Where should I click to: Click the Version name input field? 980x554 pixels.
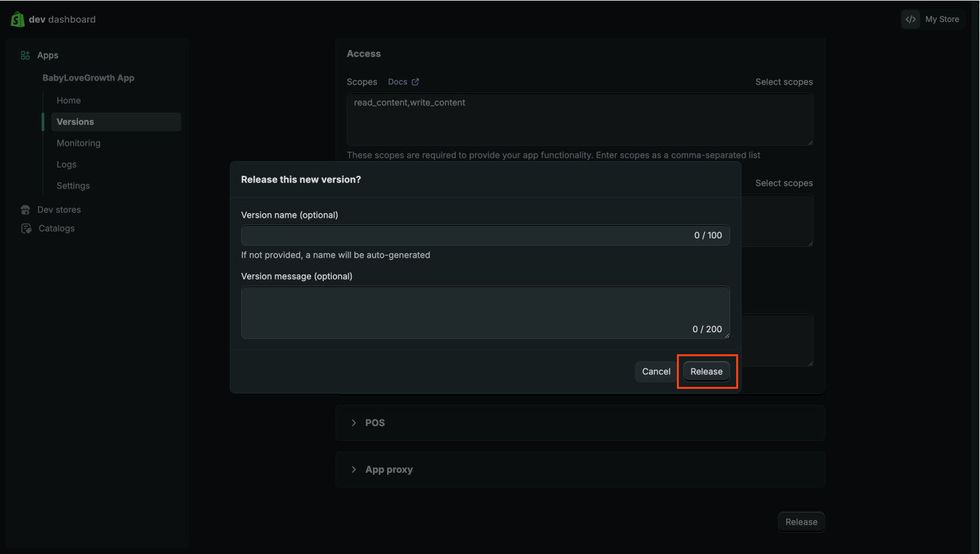coord(466,235)
